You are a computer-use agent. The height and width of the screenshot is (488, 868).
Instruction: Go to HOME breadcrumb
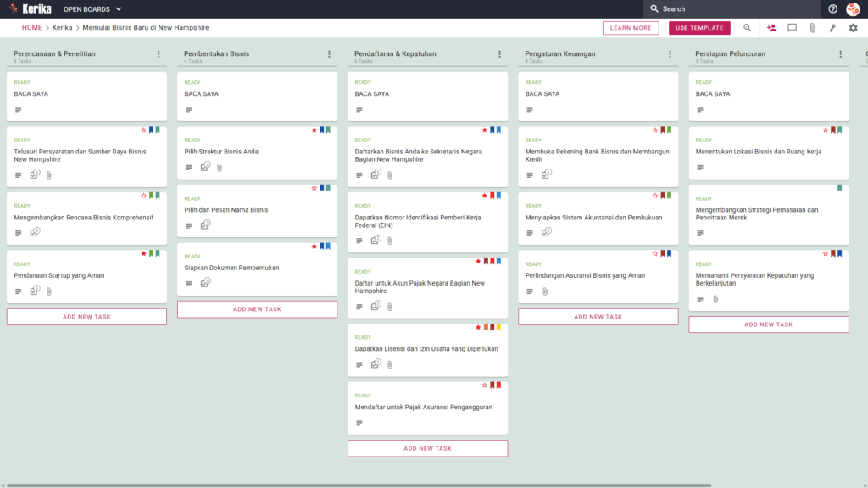(32, 28)
